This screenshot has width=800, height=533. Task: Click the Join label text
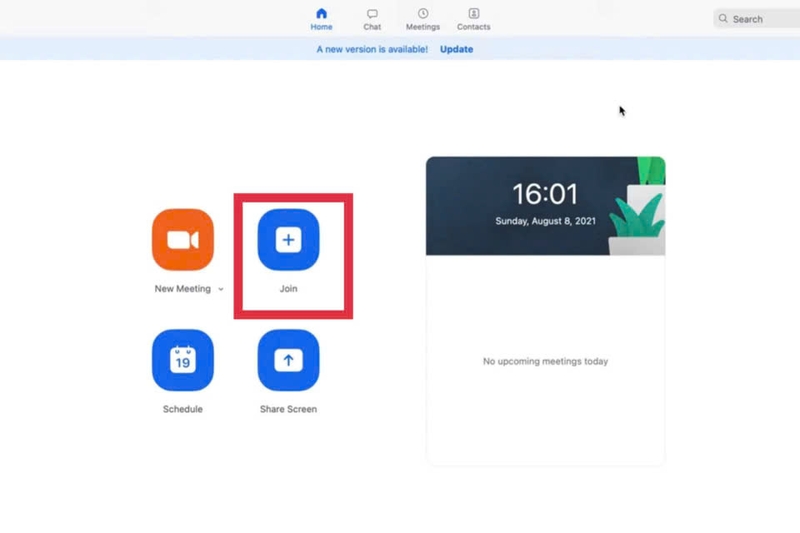288,289
